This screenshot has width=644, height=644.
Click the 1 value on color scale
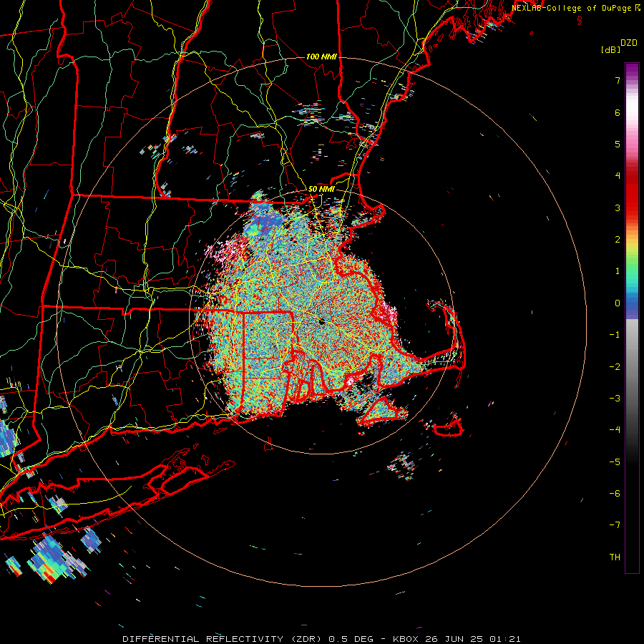pos(618,271)
